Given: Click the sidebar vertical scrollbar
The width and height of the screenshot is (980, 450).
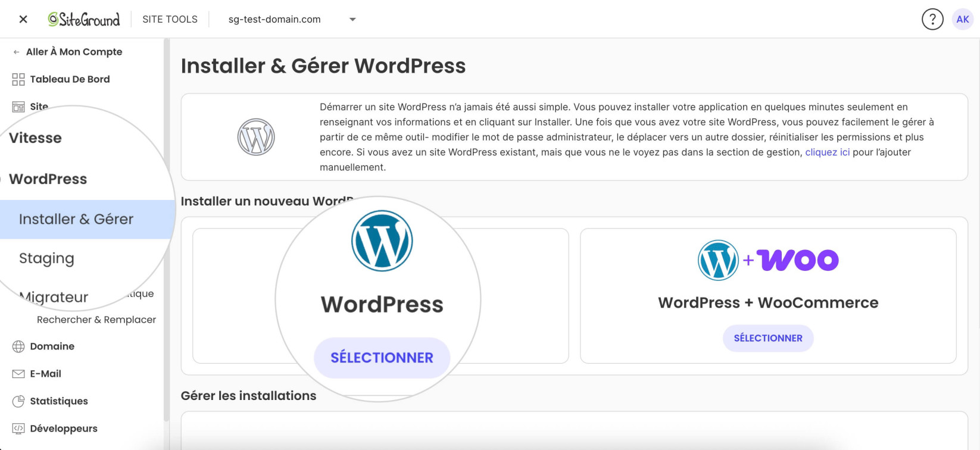Looking at the screenshot, I should [x=167, y=229].
